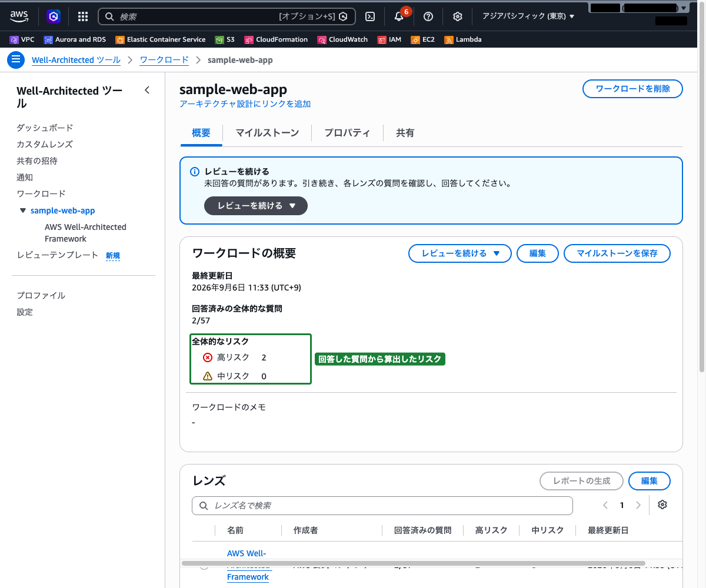Image resolution: width=706 pixels, height=588 pixels.
Task: Open VPC favorite shortcut
Action: tap(22, 39)
